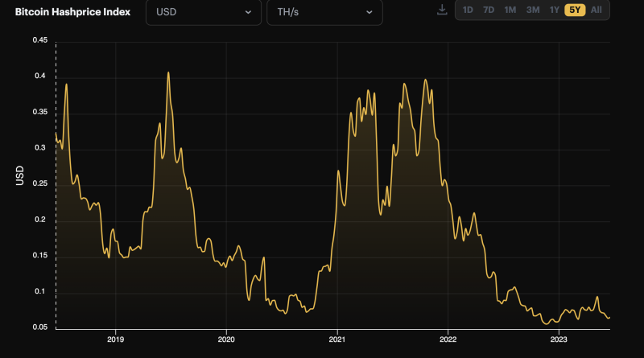This screenshot has height=358, width=644.
Task: Switch chart to 1M range
Action: pos(510,10)
